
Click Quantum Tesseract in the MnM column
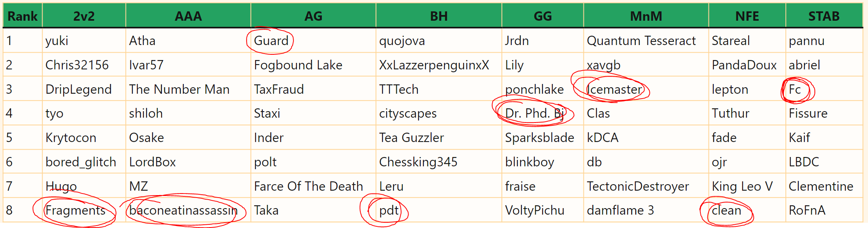pyautogui.click(x=646, y=41)
